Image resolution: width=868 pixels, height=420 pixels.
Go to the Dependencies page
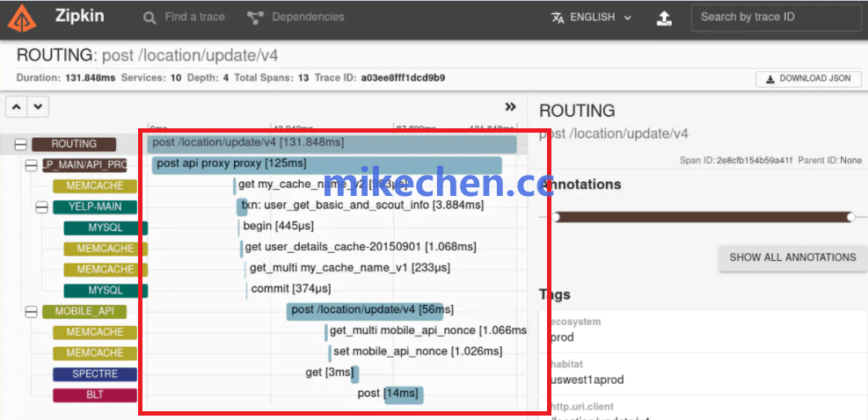tap(307, 18)
